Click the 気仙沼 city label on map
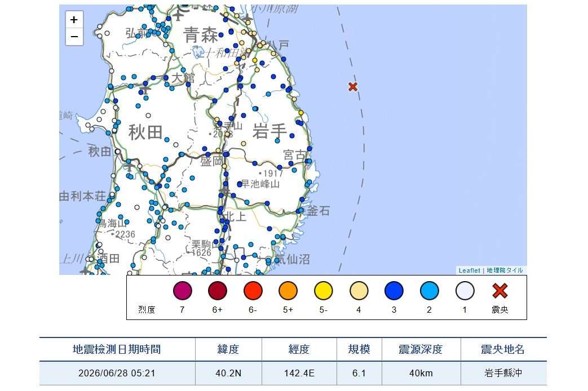Viewport: 588px width, 391px height. pyautogui.click(x=293, y=259)
